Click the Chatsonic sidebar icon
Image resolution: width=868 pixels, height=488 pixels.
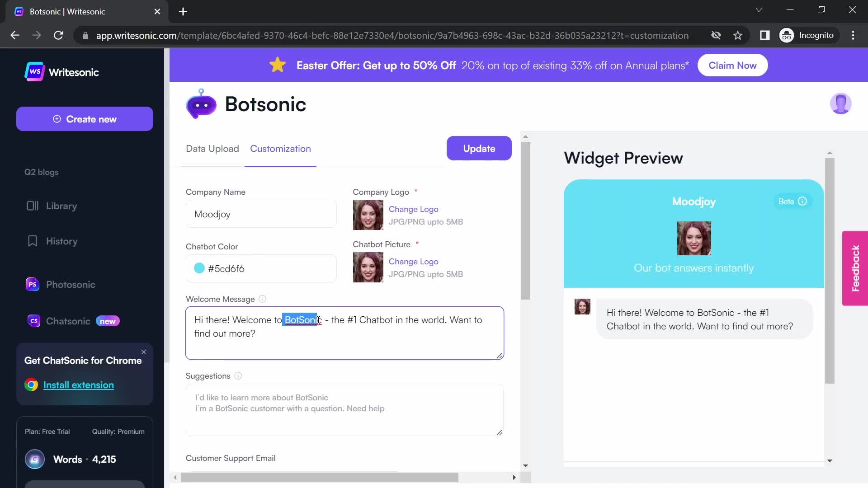tap(33, 321)
